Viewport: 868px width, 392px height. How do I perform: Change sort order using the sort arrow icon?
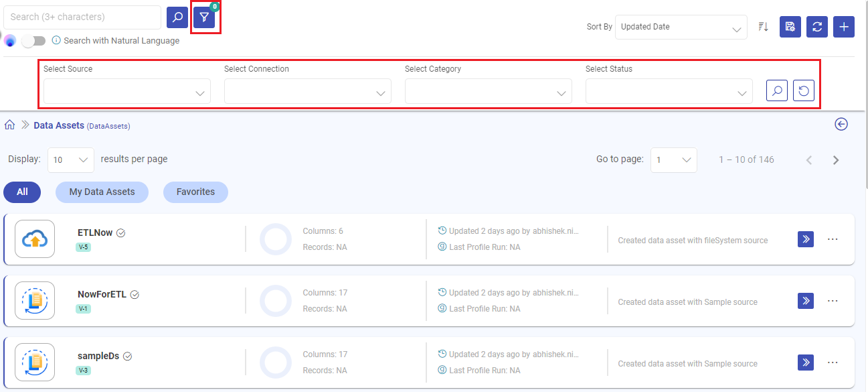[x=763, y=27]
